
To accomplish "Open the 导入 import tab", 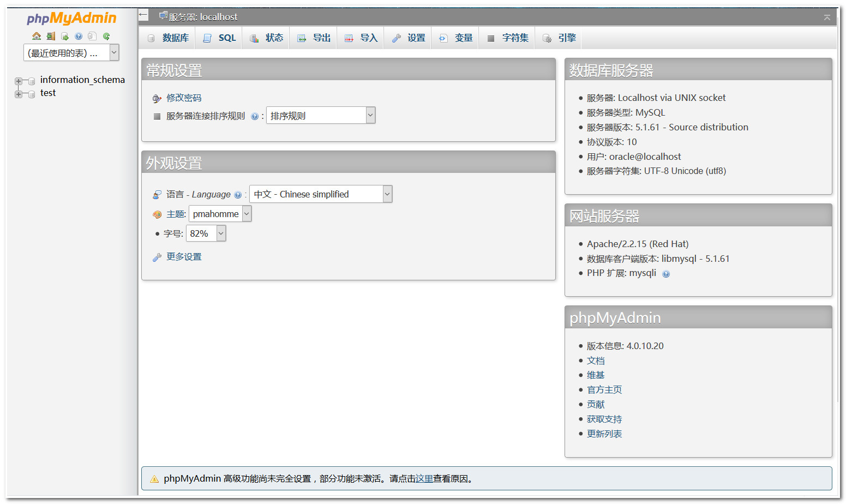I will tap(361, 38).
